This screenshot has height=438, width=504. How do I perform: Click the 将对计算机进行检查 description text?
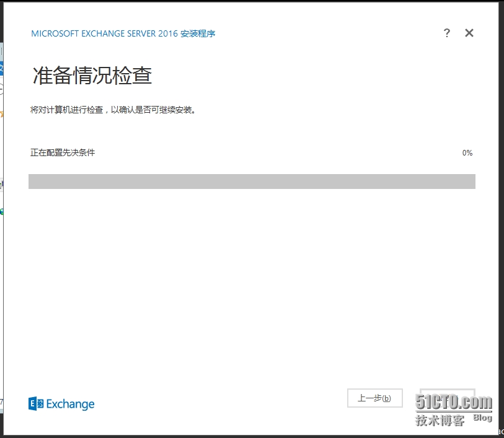tap(113, 110)
